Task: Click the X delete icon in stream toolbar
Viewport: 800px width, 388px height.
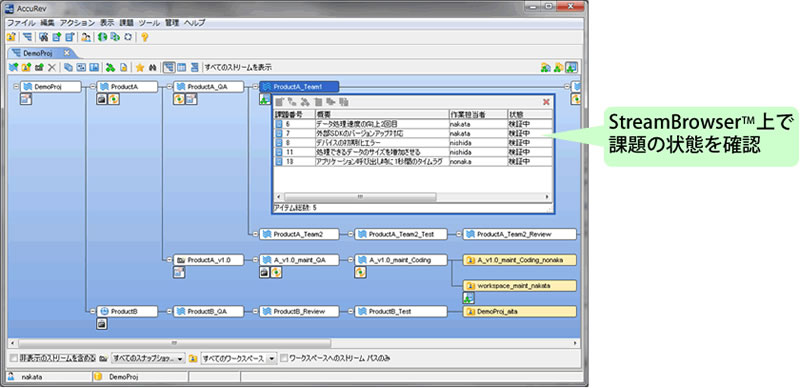Action: coord(52,67)
